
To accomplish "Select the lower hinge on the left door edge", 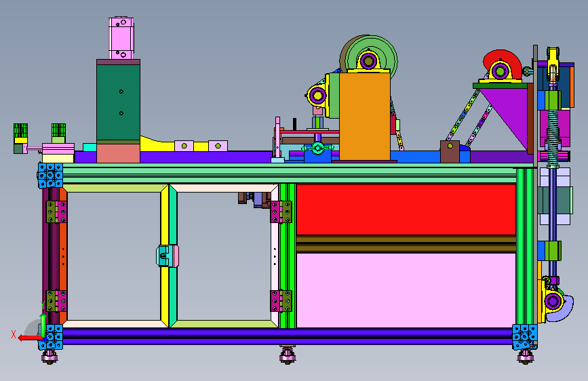I will tap(56, 301).
